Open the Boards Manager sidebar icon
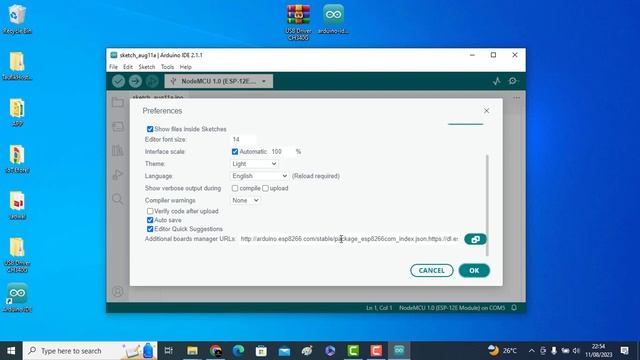Screen dimensions: 640x360 tap(118, 127)
